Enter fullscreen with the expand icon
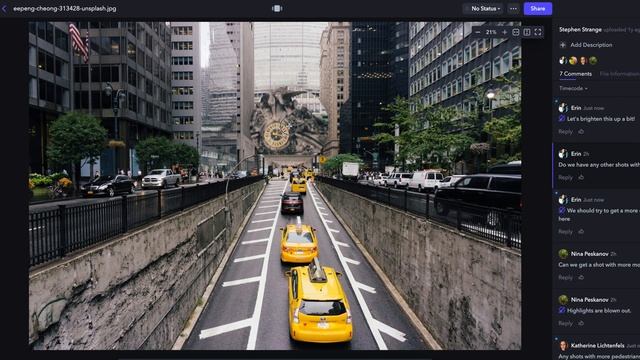The width and height of the screenshot is (640, 360). coord(538,32)
